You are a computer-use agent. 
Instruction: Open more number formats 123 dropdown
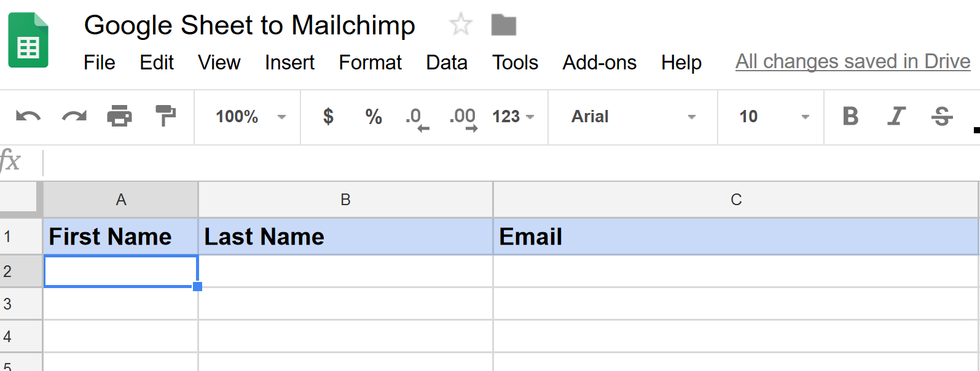coord(513,117)
